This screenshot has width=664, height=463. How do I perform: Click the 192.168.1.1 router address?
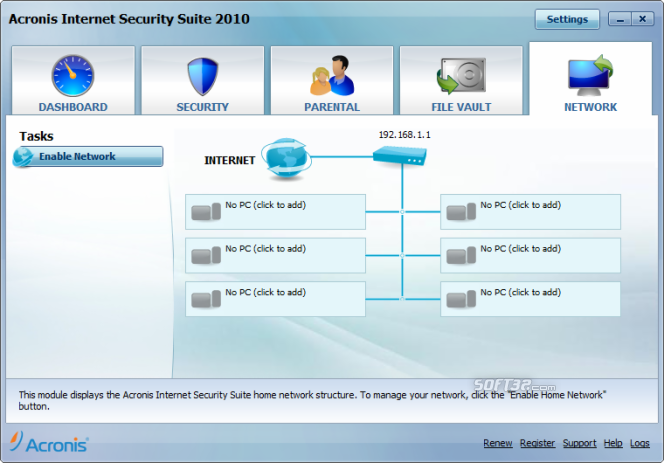pos(404,135)
